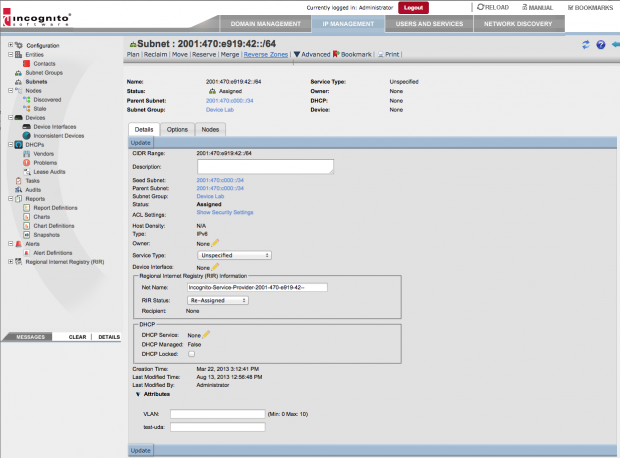Open the RIR Status dropdown
This screenshot has width=620, height=458.
(218, 301)
